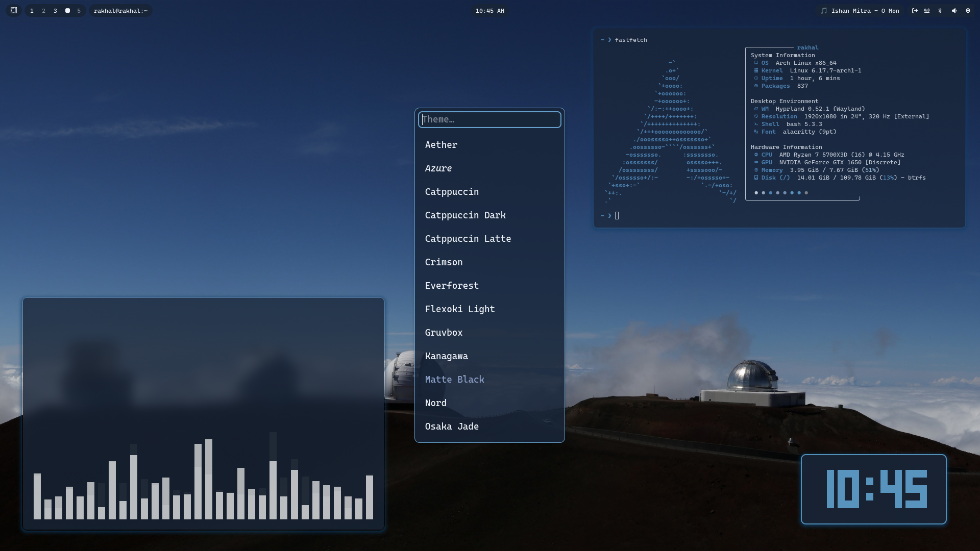This screenshot has width=980, height=551.
Task: Select the Gruvbox theme
Action: [x=489, y=333]
